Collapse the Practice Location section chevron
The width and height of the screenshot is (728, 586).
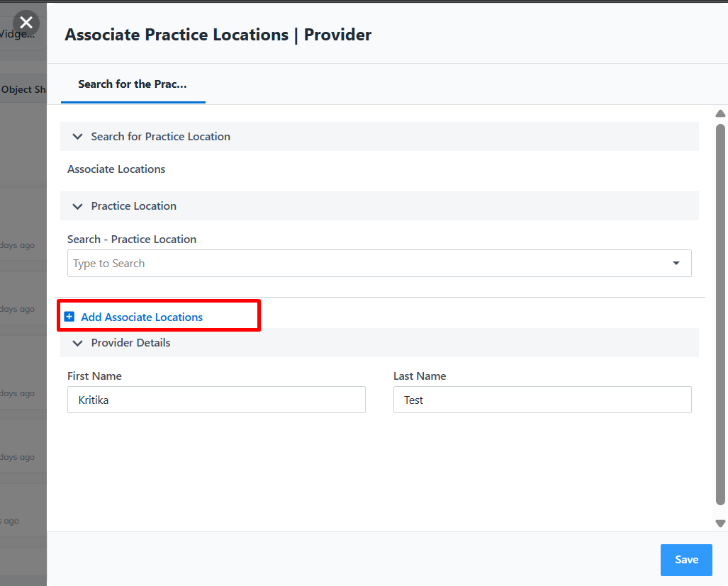pos(77,206)
